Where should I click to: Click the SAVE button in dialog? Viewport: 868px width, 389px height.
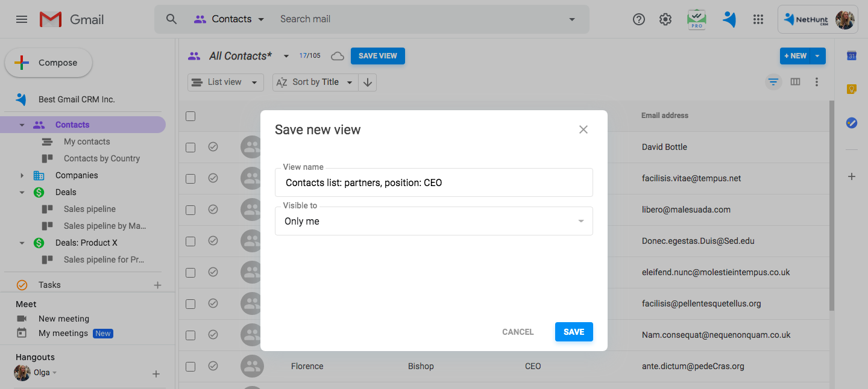coord(573,332)
